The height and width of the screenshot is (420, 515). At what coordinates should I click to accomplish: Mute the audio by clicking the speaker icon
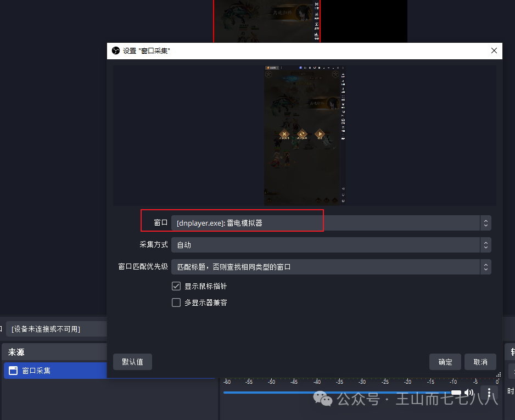coord(469,393)
